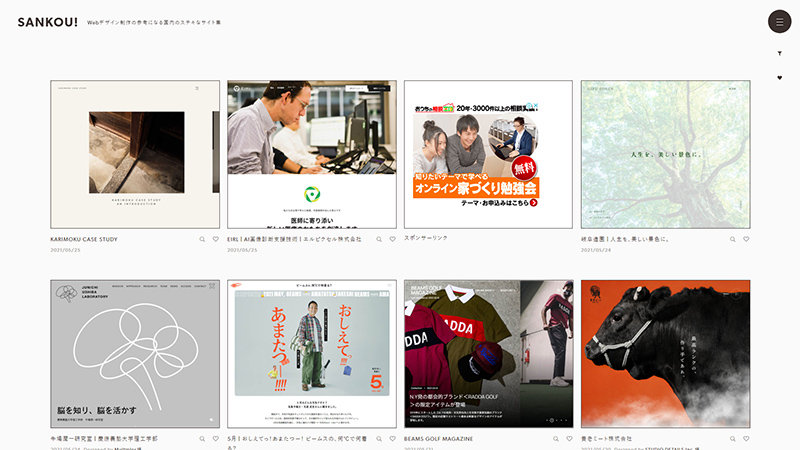800x450 pixels.
Task: Open KARIMOKU CASE STUDY thumbnail
Action: pyautogui.click(x=135, y=154)
